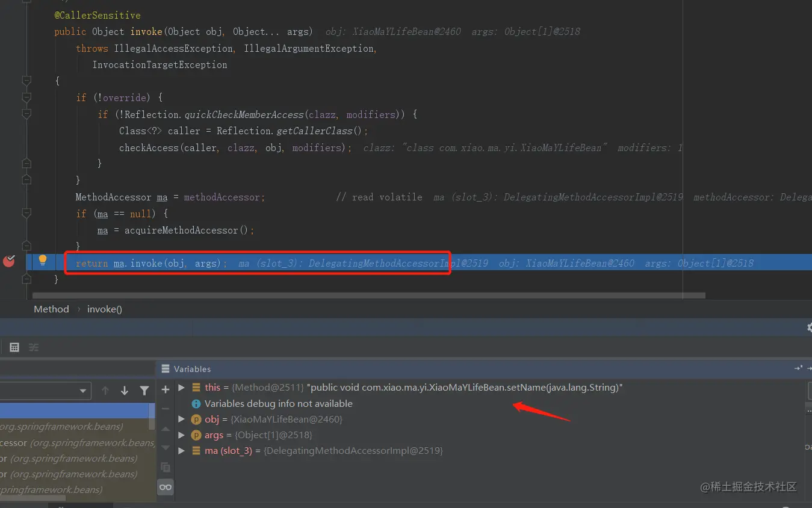The image size is (812, 508).
Task: Go to next frame with down arrow
Action: click(x=125, y=391)
